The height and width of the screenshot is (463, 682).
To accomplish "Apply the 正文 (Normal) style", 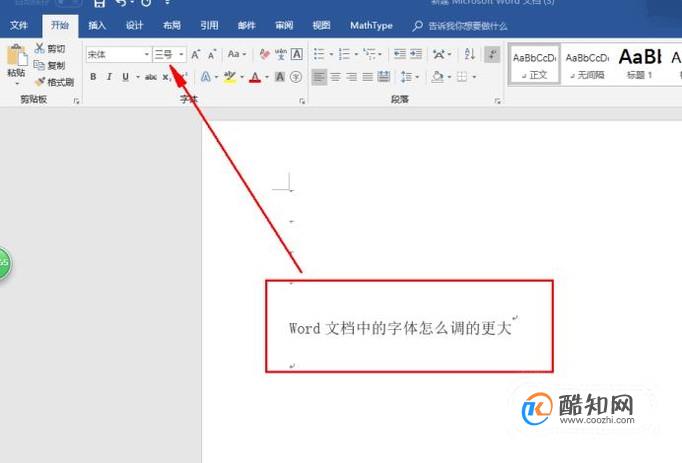I will tap(534, 65).
